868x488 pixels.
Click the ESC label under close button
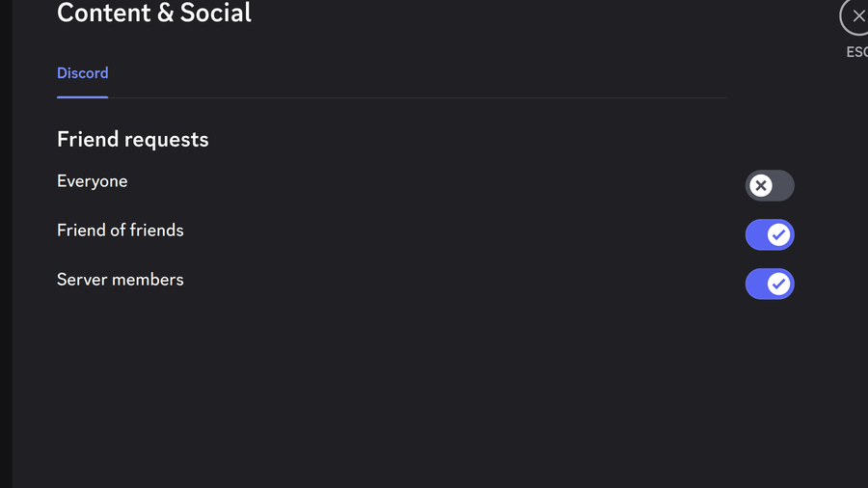coord(857,52)
